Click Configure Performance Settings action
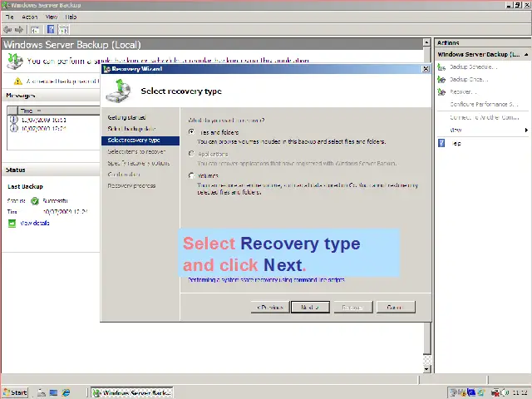 (x=484, y=105)
